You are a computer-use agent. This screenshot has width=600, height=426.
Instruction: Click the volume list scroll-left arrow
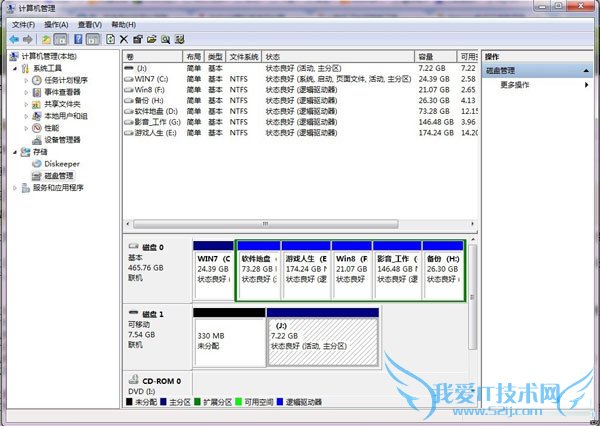point(128,224)
